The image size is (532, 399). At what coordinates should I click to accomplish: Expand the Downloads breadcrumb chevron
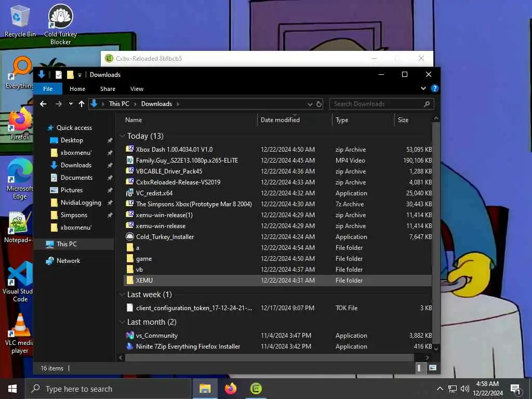178,104
